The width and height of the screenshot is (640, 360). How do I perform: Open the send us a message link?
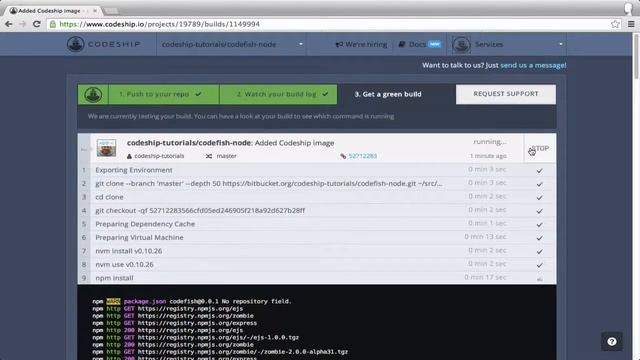[533, 65]
